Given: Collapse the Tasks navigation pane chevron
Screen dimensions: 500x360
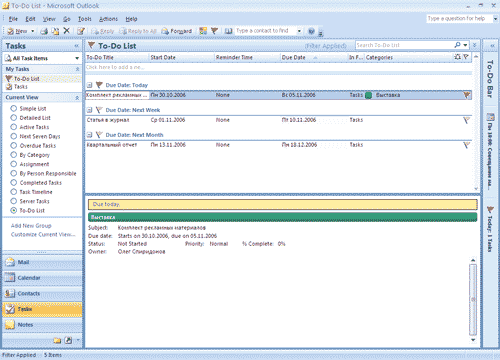Looking at the screenshot, I should pos(77,46).
